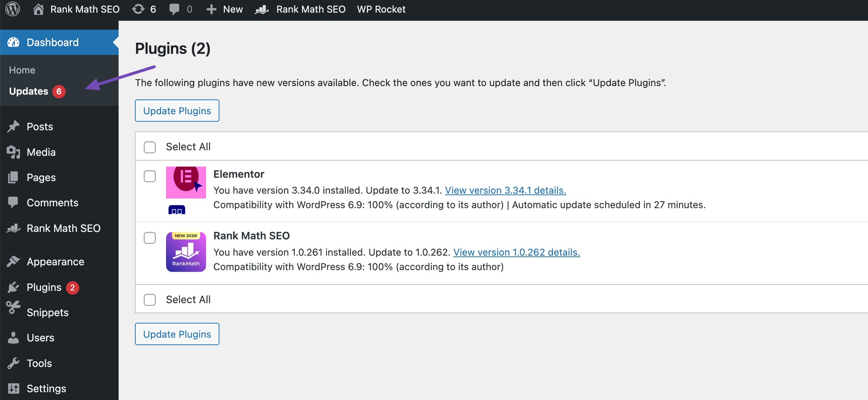Select Snippets in the sidebar
The height and width of the screenshot is (400, 868).
[47, 312]
